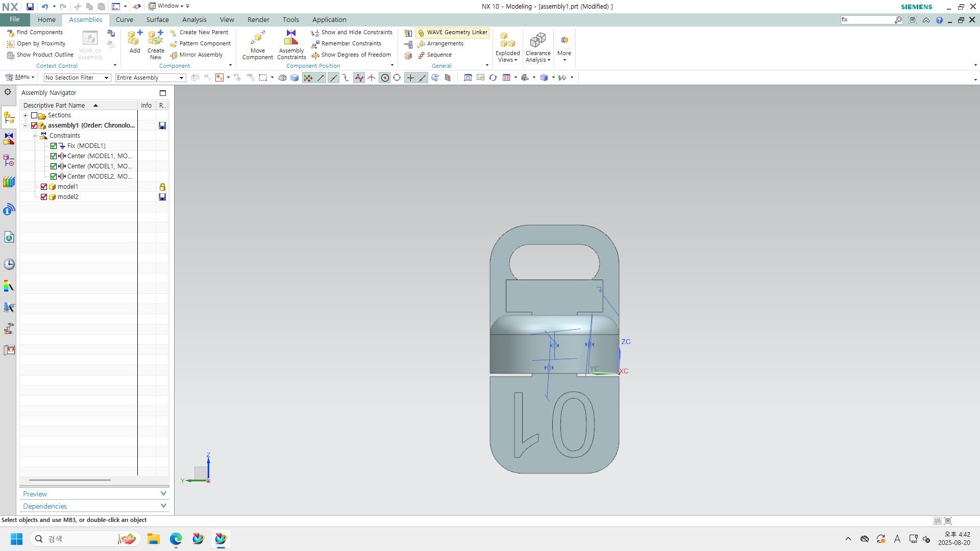Open the No Selection Filter dropdown
The height and width of the screenshot is (551, 980).
point(77,78)
